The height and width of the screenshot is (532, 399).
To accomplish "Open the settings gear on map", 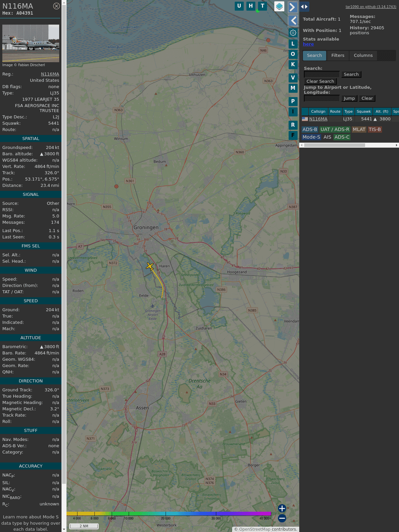I will click(293, 33).
